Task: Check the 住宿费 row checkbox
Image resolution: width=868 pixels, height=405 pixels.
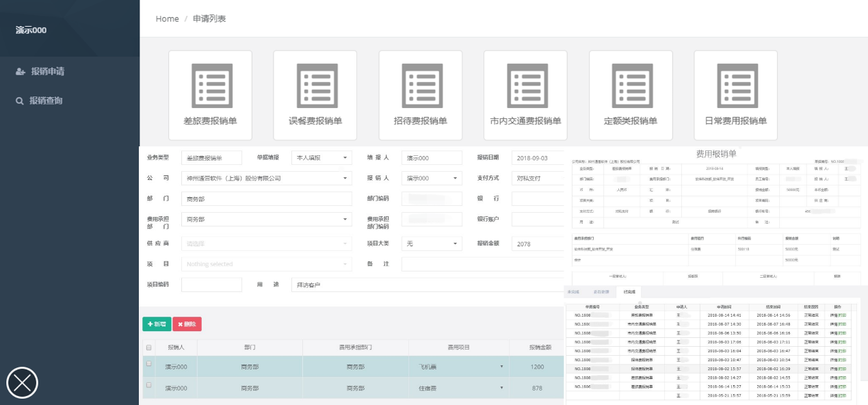Action: coord(149,386)
